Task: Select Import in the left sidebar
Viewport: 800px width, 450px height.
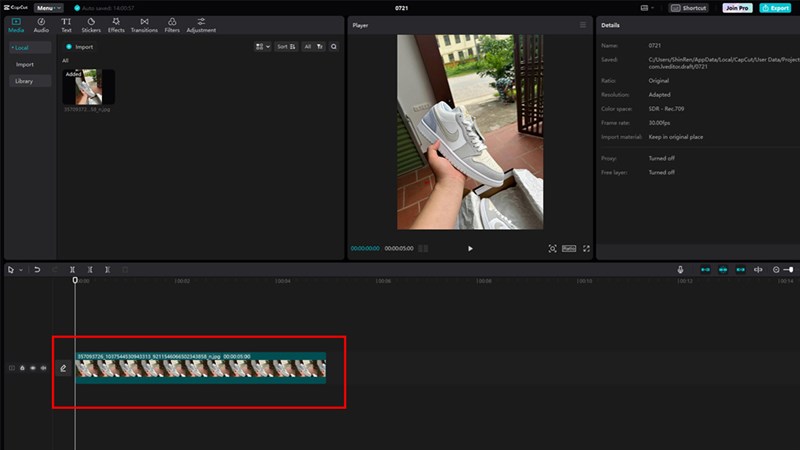Action: pos(24,64)
